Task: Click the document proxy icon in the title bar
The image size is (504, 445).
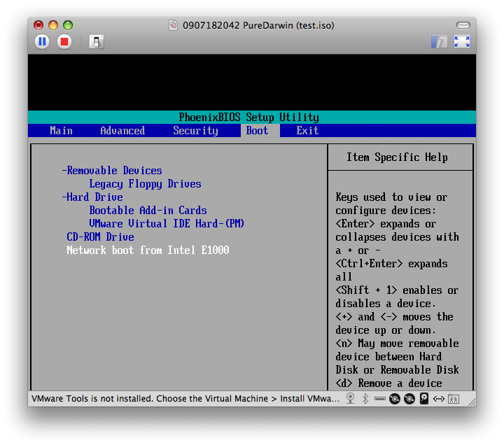Action: coord(174,25)
